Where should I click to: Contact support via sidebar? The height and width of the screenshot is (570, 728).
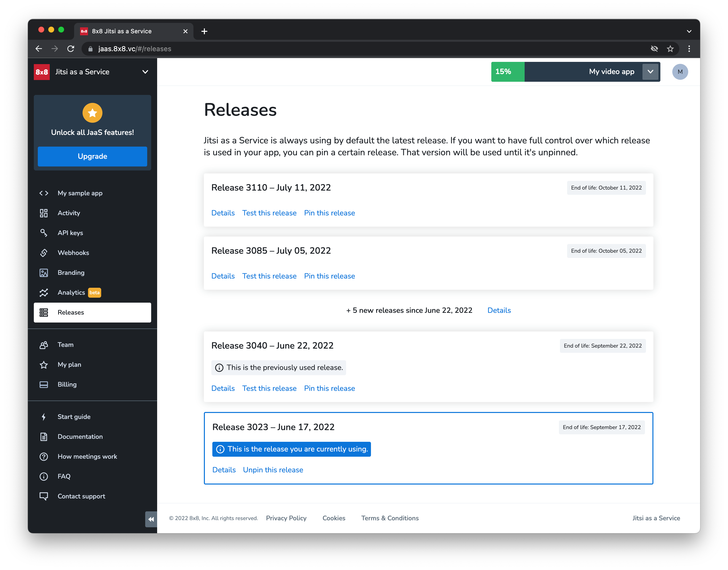click(81, 496)
